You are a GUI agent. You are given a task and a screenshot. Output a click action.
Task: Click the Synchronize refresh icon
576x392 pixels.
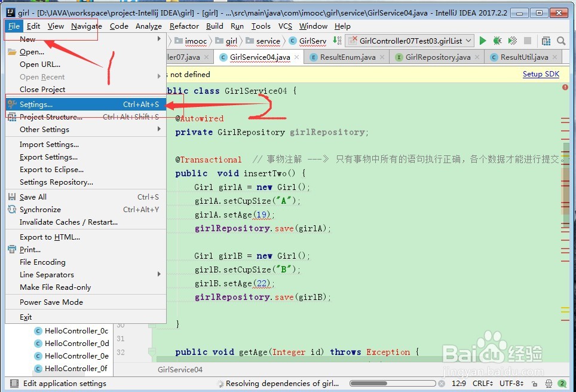[12, 209]
